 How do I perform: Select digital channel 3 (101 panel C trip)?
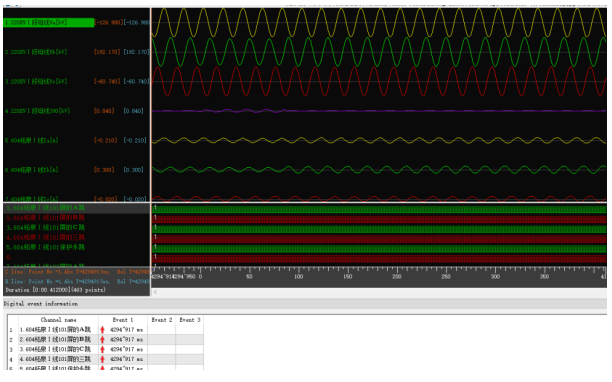(x=45, y=227)
